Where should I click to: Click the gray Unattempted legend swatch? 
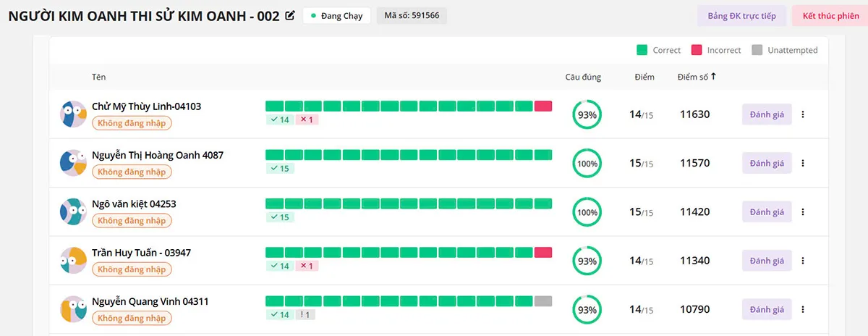point(757,50)
